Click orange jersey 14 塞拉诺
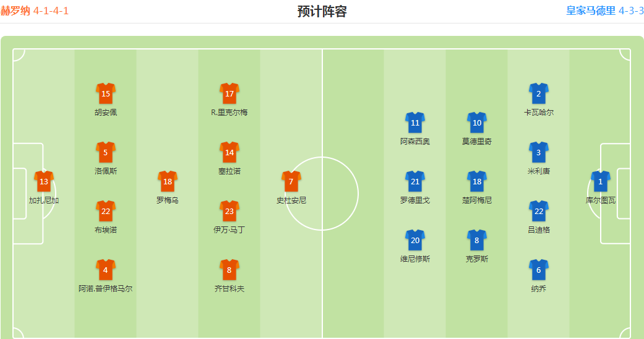 tap(229, 152)
